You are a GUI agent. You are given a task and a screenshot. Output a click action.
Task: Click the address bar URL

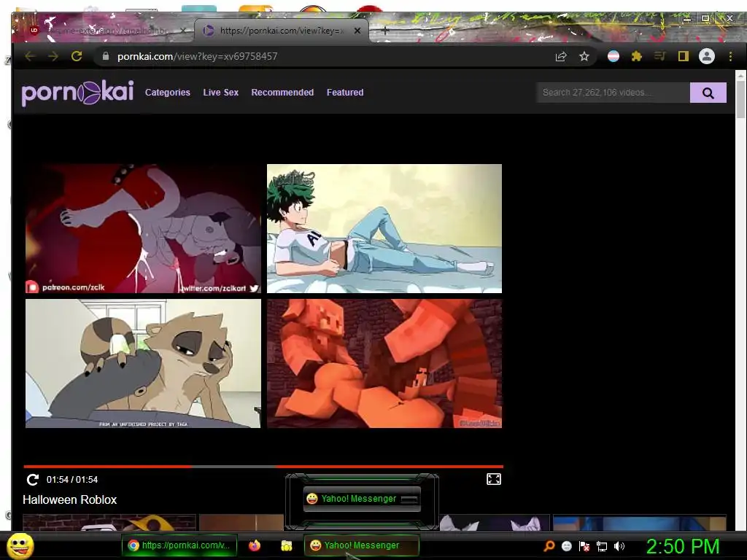[197, 56]
